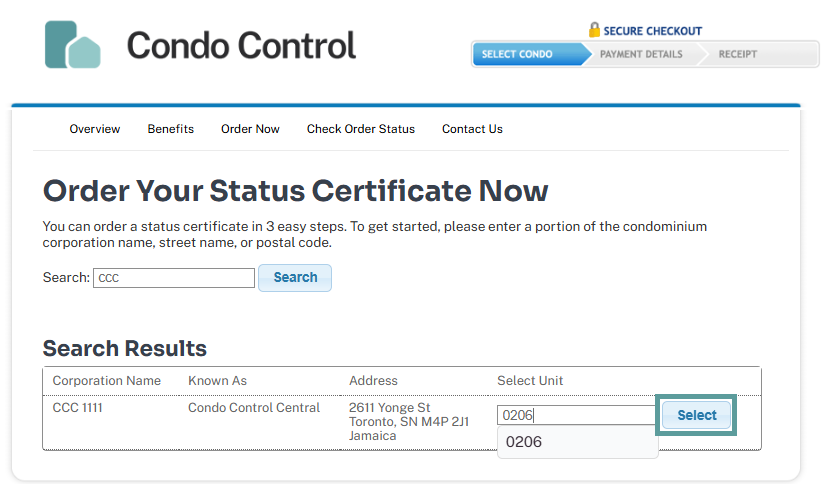Click the Payment Details checkout step
Image resolution: width=827 pixels, height=493 pixels.
point(641,54)
